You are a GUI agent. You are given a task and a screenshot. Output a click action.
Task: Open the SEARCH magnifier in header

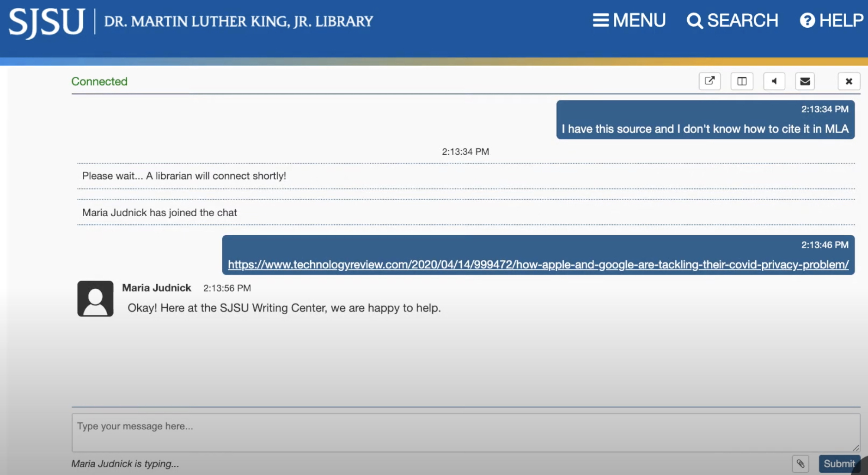tap(733, 20)
